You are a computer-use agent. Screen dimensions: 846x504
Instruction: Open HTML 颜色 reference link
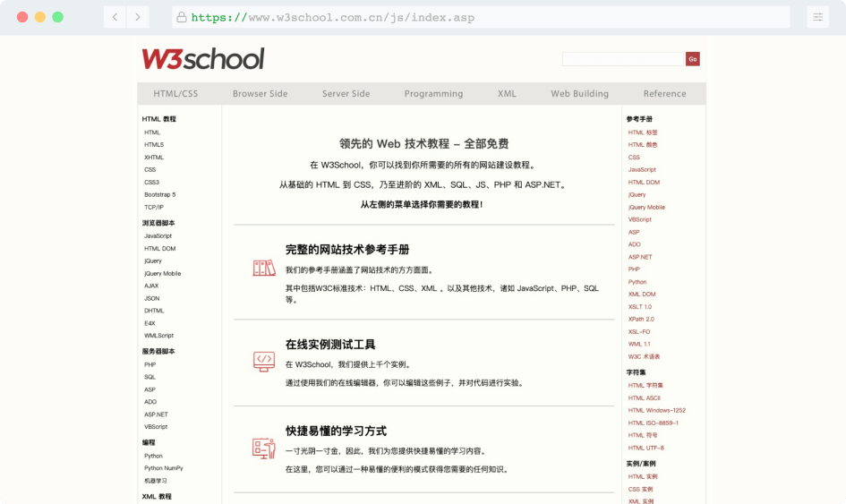pyautogui.click(x=643, y=145)
